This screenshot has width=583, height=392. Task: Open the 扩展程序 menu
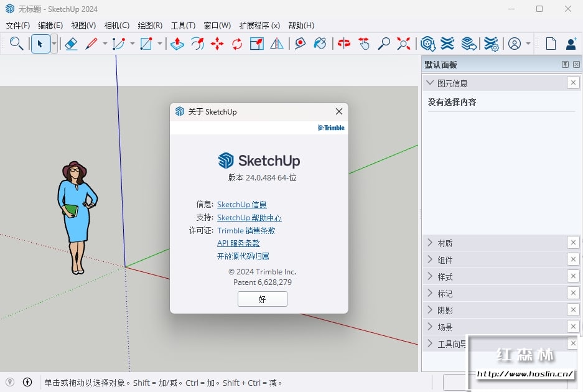[x=259, y=26]
